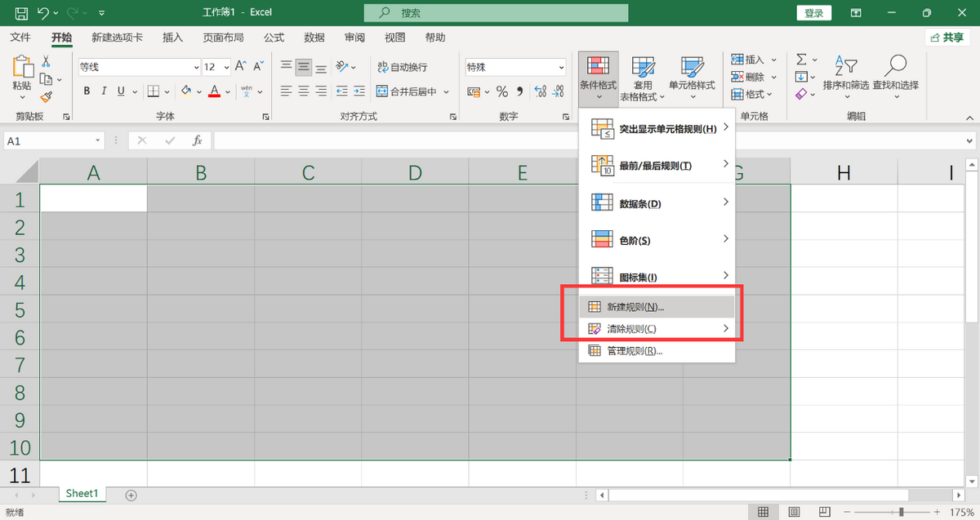
Task: Toggle align text left
Action: [x=286, y=91]
